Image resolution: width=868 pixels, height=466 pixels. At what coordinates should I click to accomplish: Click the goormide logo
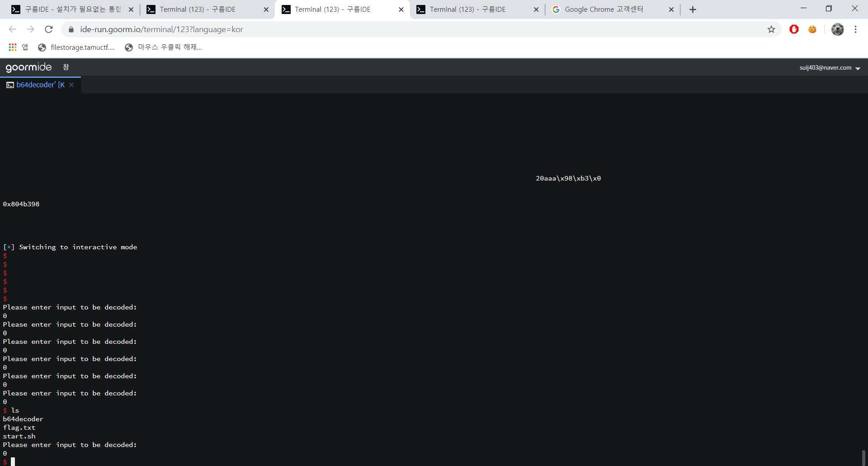tap(28, 67)
